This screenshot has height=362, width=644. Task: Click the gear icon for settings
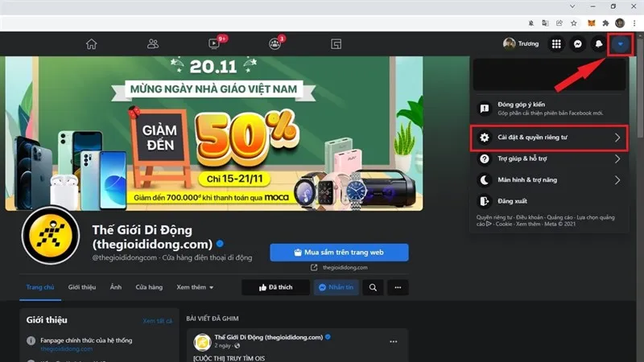click(x=485, y=138)
